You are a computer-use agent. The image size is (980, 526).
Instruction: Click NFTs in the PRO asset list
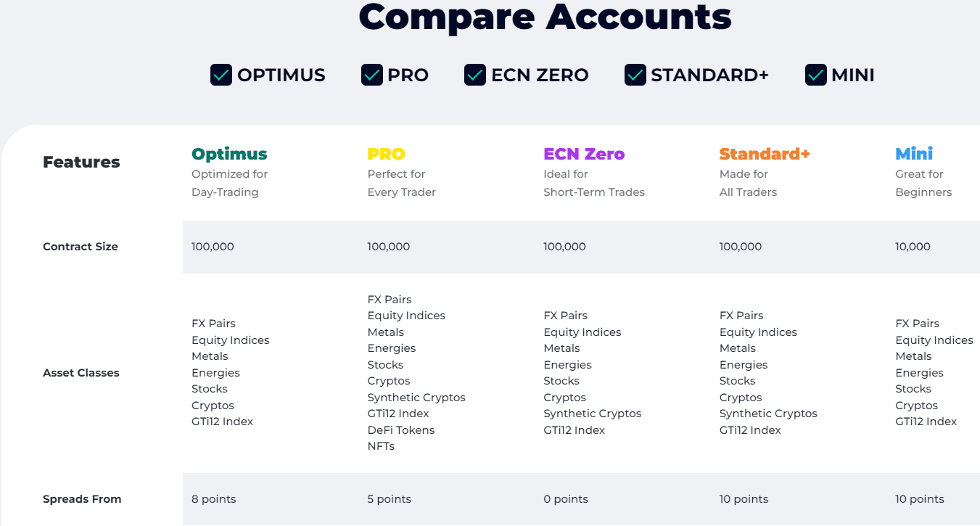(x=381, y=446)
